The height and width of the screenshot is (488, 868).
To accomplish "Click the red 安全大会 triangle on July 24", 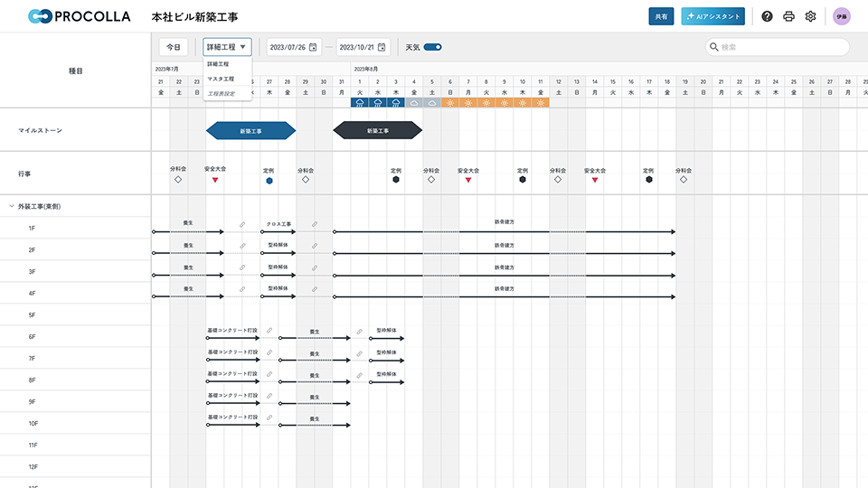I will pyautogui.click(x=215, y=180).
